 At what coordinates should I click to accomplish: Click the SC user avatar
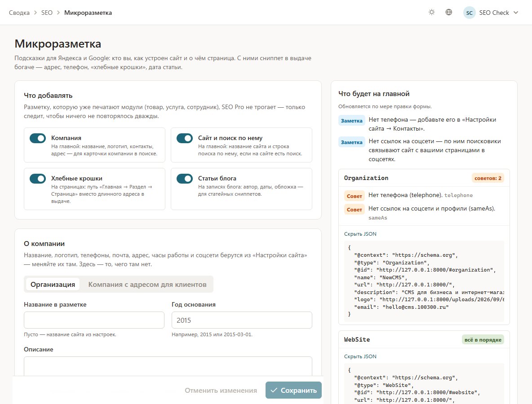point(469,13)
